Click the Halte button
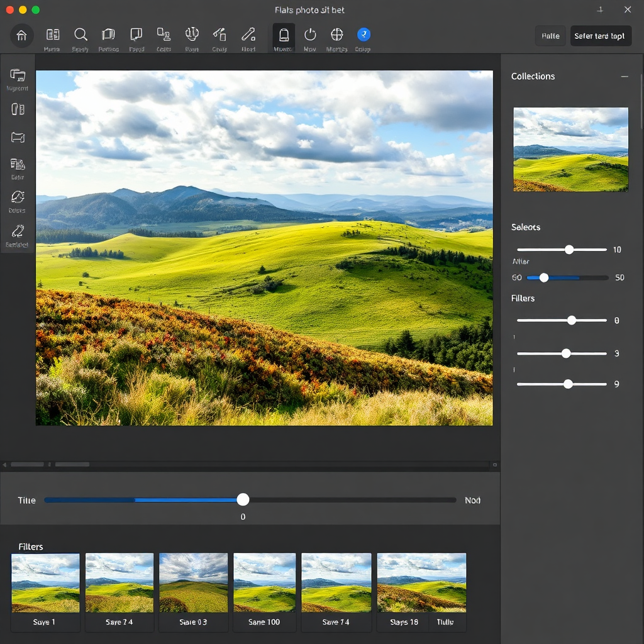Image resolution: width=644 pixels, height=644 pixels. 550,36
